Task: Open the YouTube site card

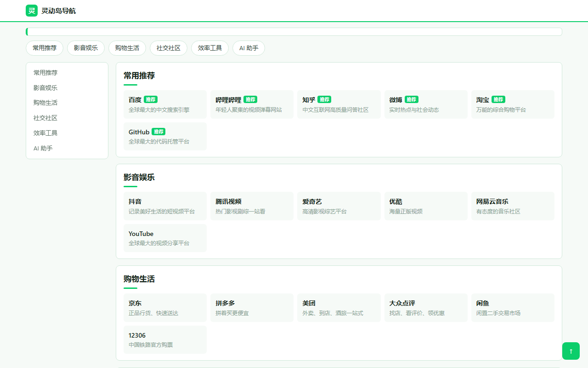Action: tap(165, 238)
